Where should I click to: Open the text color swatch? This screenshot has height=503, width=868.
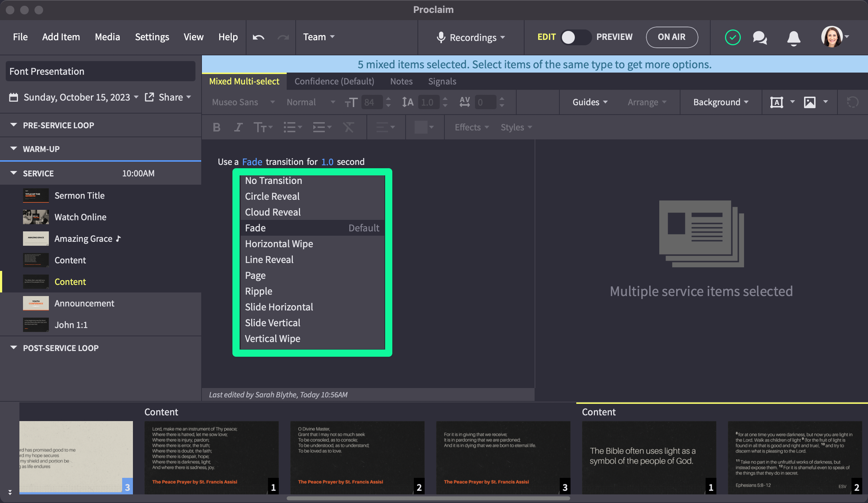click(x=424, y=127)
